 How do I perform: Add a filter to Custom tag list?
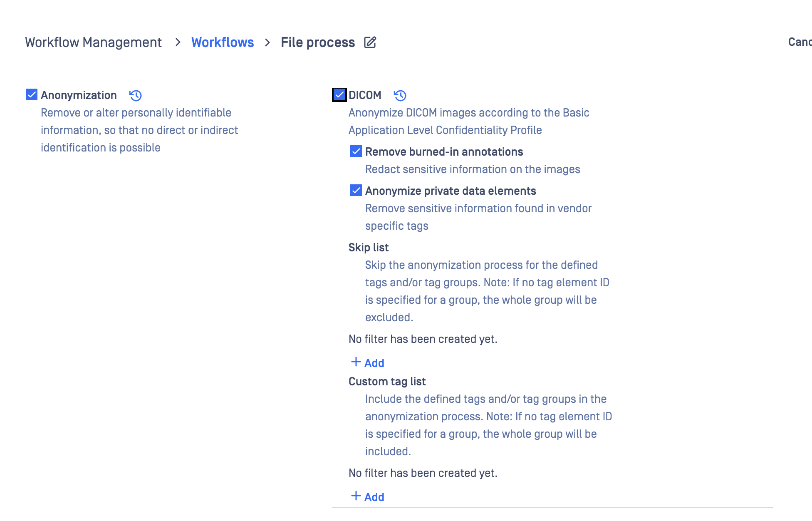(374, 497)
